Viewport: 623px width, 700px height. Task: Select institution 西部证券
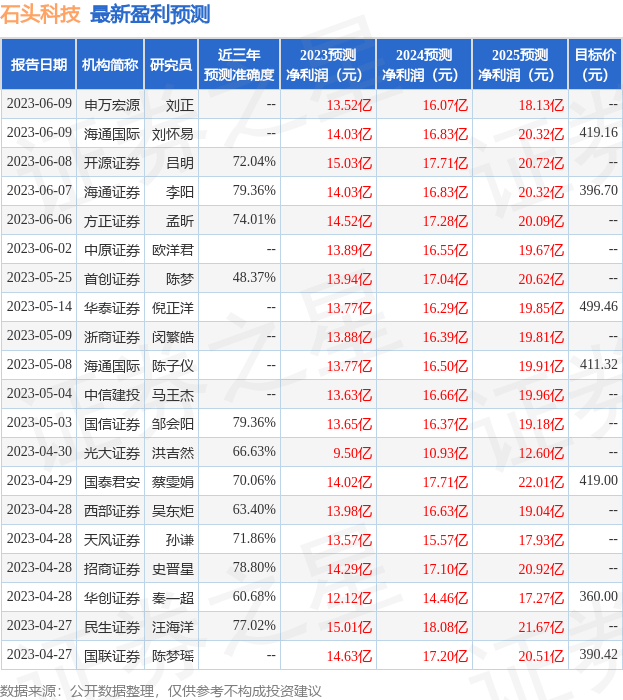click(112, 511)
